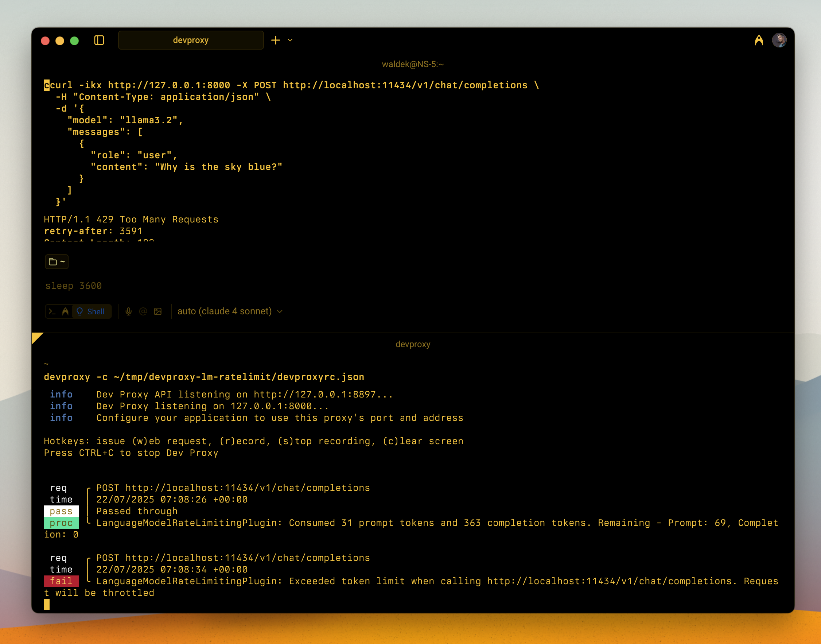The image size is (821, 644).
Task: Click the waldek@NS-5 pane header
Action: (413, 64)
